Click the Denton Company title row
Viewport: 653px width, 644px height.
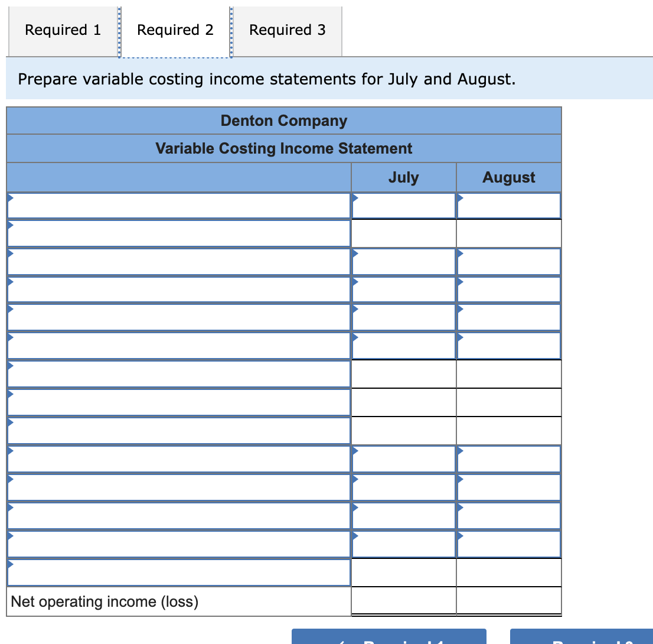coord(284,121)
